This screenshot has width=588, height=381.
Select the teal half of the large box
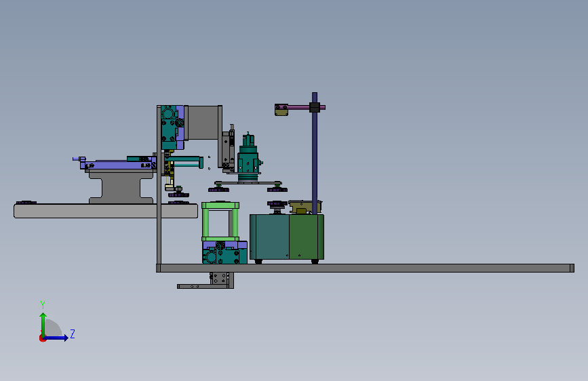point(269,237)
